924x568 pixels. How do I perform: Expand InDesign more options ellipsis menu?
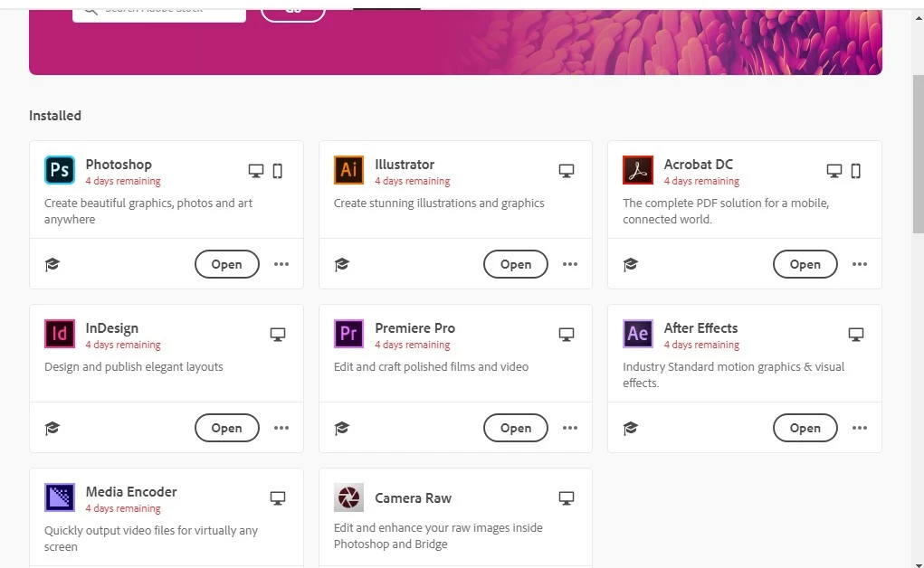click(x=281, y=428)
